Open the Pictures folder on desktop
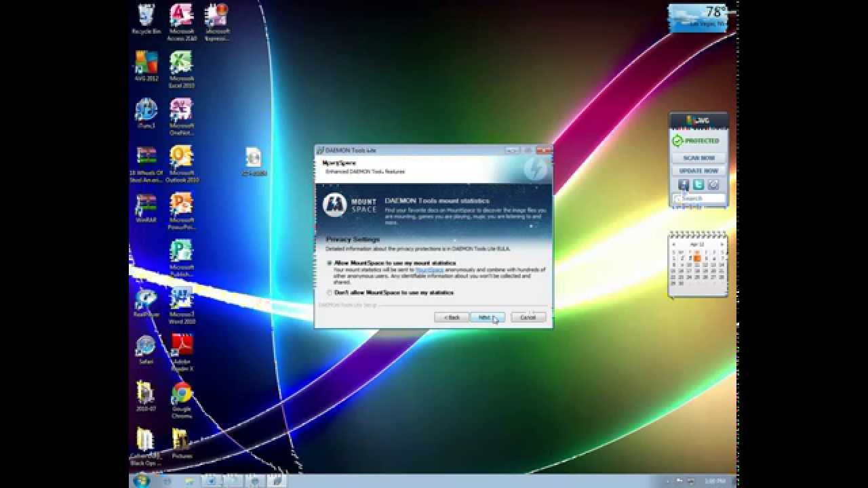Viewport: 868px width, 488px height. point(182,443)
